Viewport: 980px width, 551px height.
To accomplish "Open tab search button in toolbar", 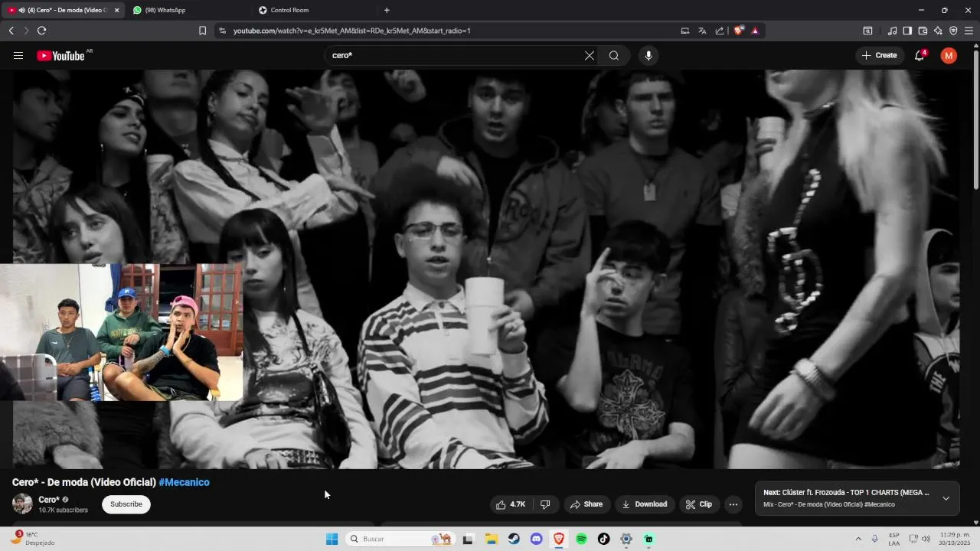I will coord(867,31).
